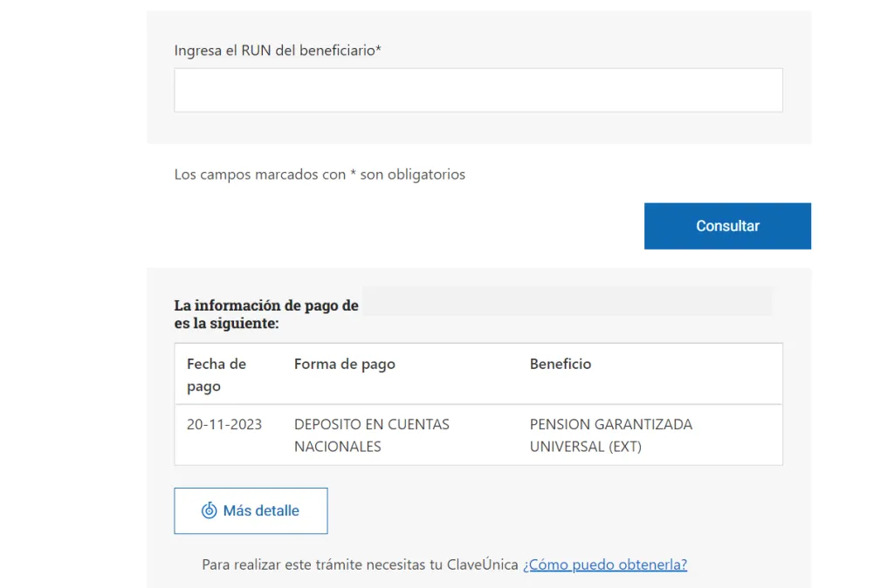Click the word 'NACIONALES' in payment method
This screenshot has width=894, height=588.
[x=337, y=447]
